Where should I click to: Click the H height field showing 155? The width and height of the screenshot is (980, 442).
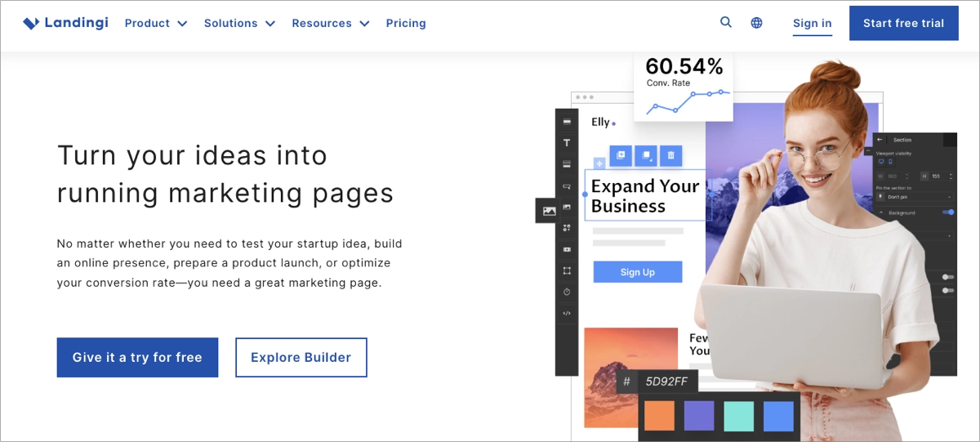[x=937, y=176]
